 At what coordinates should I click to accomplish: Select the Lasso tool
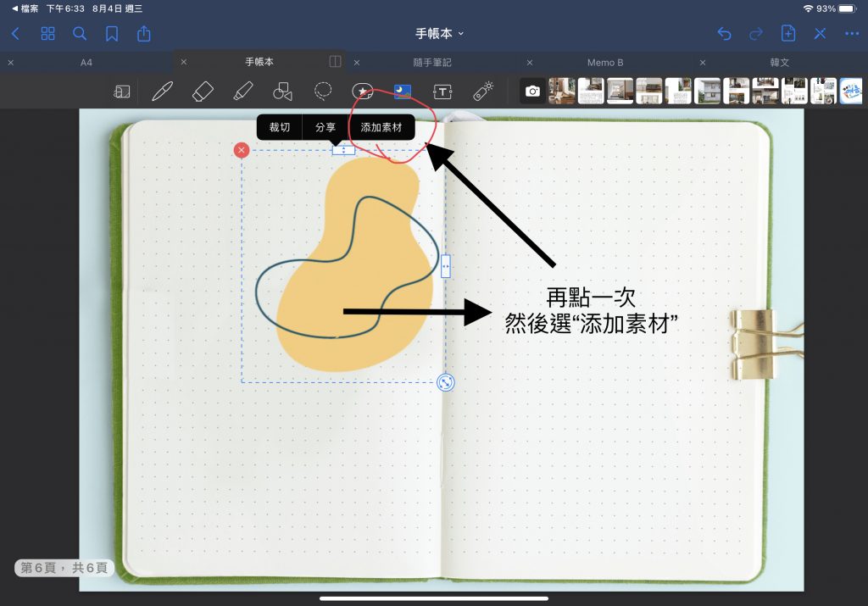[323, 91]
